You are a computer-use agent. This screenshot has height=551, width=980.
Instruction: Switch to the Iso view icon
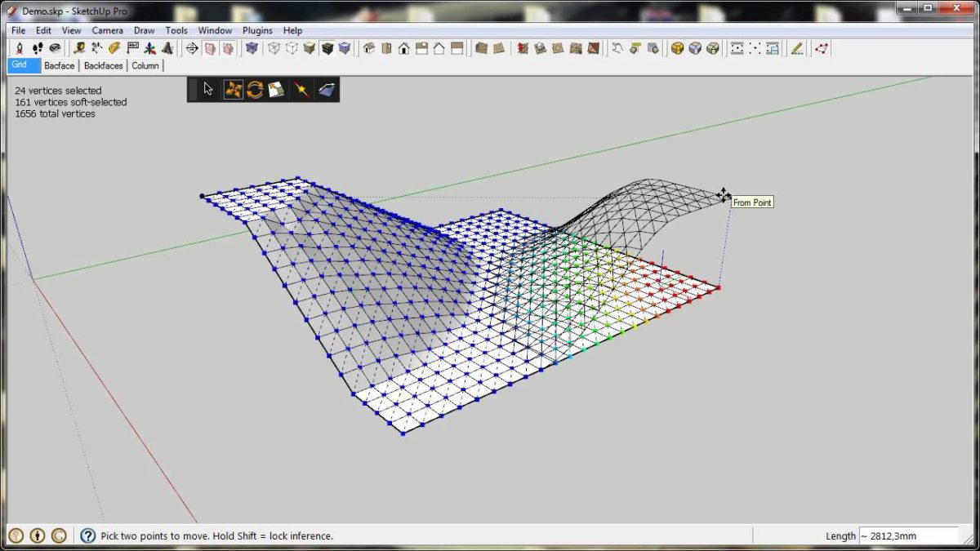(x=370, y=49)
